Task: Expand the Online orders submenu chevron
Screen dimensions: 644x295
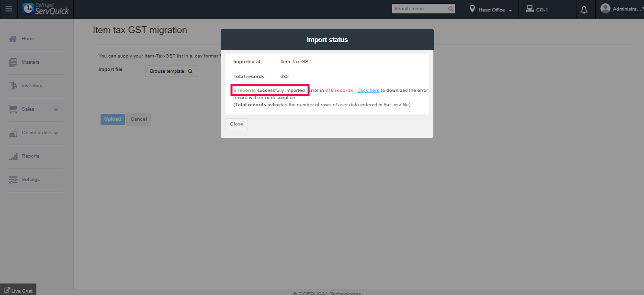Action: [x=56, y=133]
